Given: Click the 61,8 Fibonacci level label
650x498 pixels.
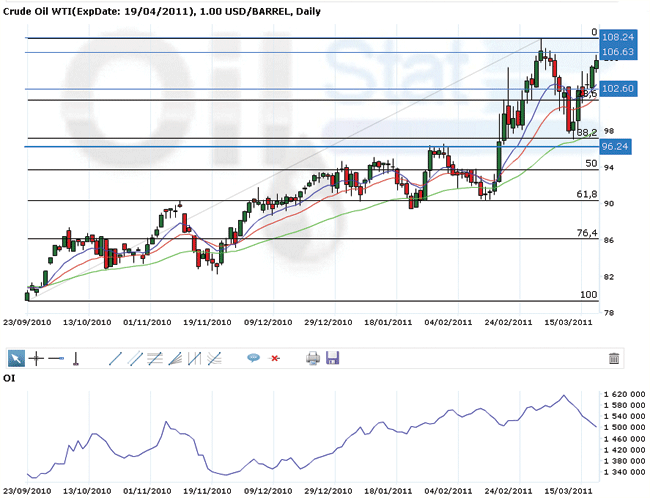Looking at the screenshot, I should tap(586, 194).
